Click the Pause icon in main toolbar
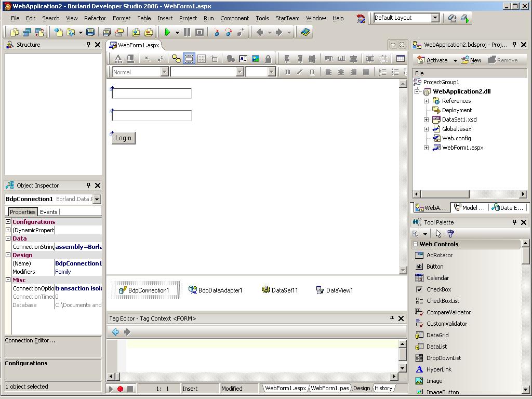Image resolution: width=532 pixels, height=399 pixels. [187, 32]
